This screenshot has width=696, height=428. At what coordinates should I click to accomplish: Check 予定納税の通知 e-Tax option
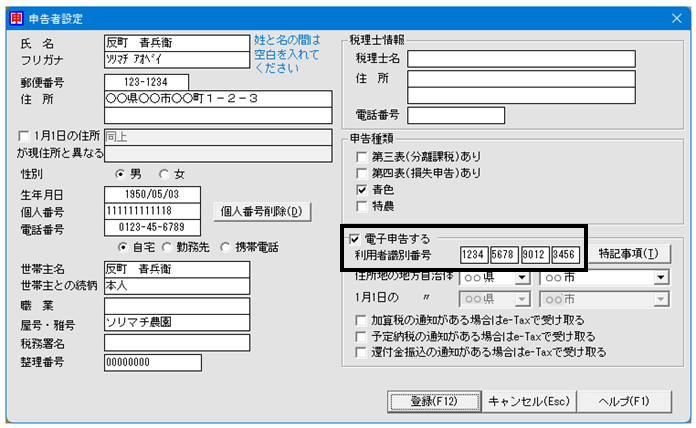point(361,337)
